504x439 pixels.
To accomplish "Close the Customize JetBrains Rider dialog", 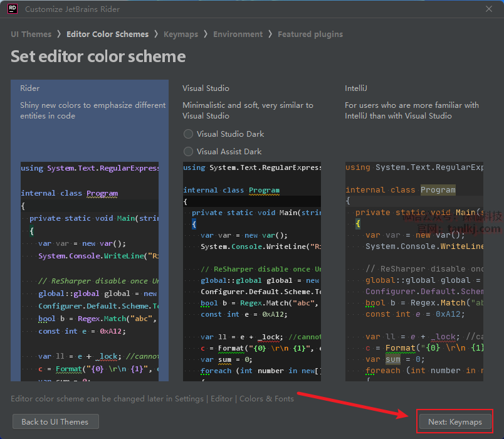I will coord(489,9).
